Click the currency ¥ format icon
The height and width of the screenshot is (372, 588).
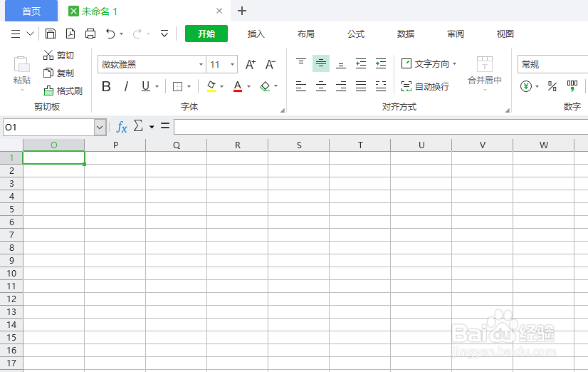[x=526, y=87]
